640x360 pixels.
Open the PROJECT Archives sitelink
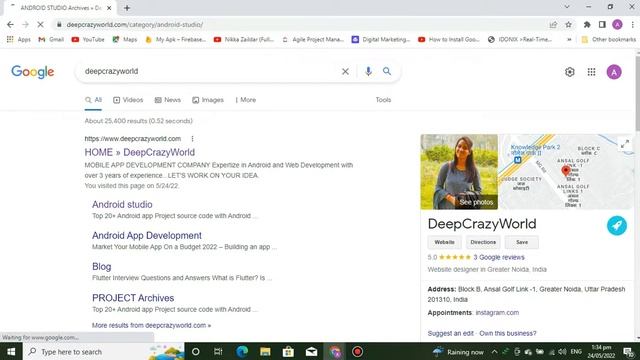click(x=133, y=298)
